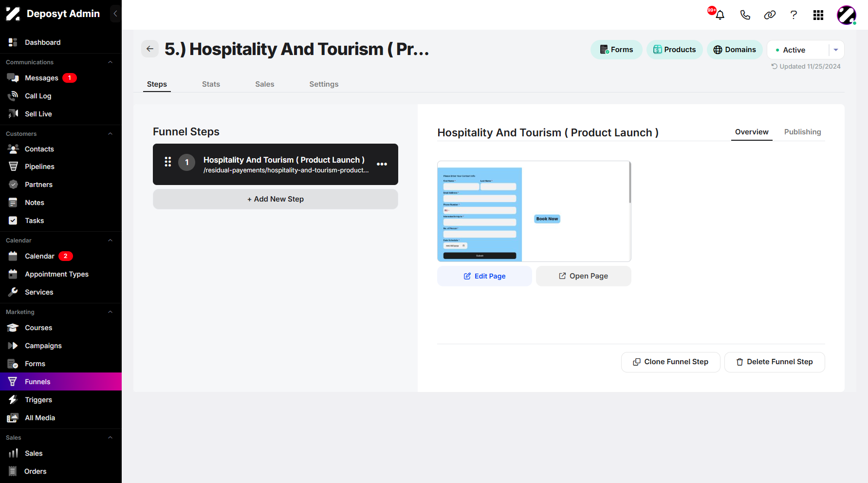Viewport: 868px width, 483px height.
Task: Go back using the arrow button
Action: (150, 49)
